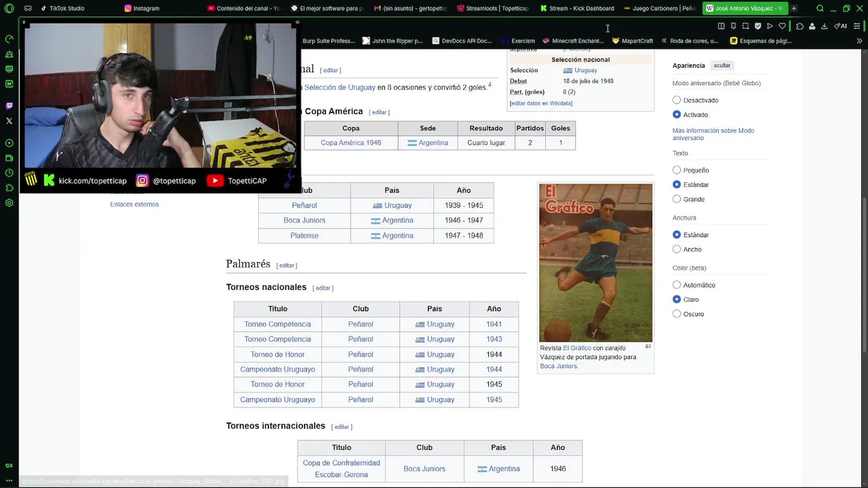Show more bookmarks with double chevron
This screenshot has width=868, height=488.
(859, 41)
